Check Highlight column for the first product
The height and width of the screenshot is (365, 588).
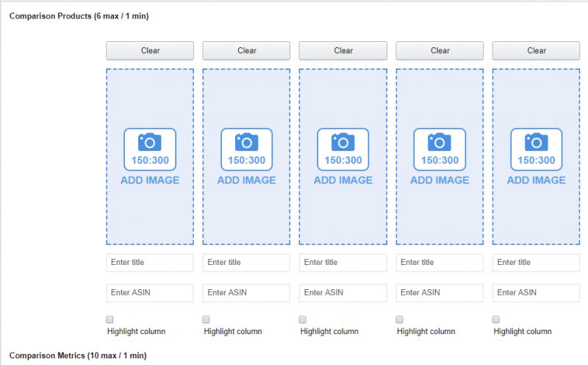click(110, 319)
